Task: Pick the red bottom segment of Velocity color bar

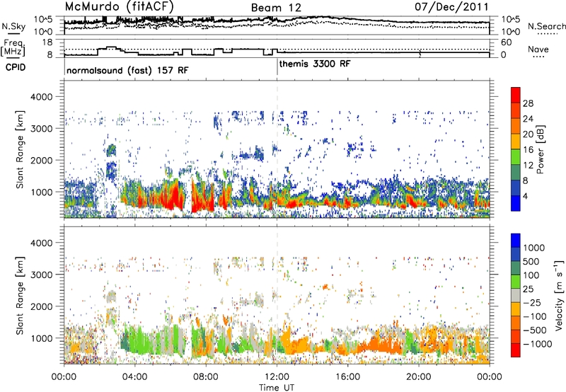Action: pyautogui.click(x=516, y=350)
